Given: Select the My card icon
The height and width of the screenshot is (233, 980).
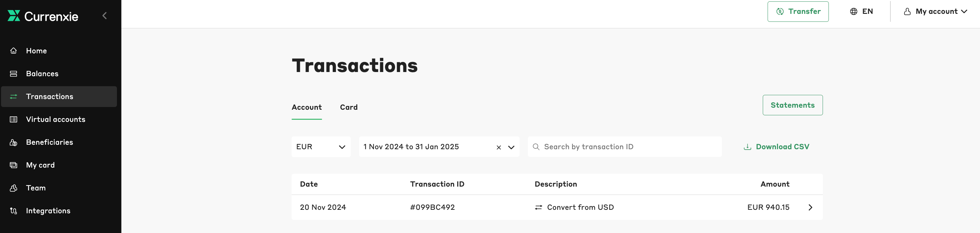Looking at the screenshot, I should tap(14, 165).
